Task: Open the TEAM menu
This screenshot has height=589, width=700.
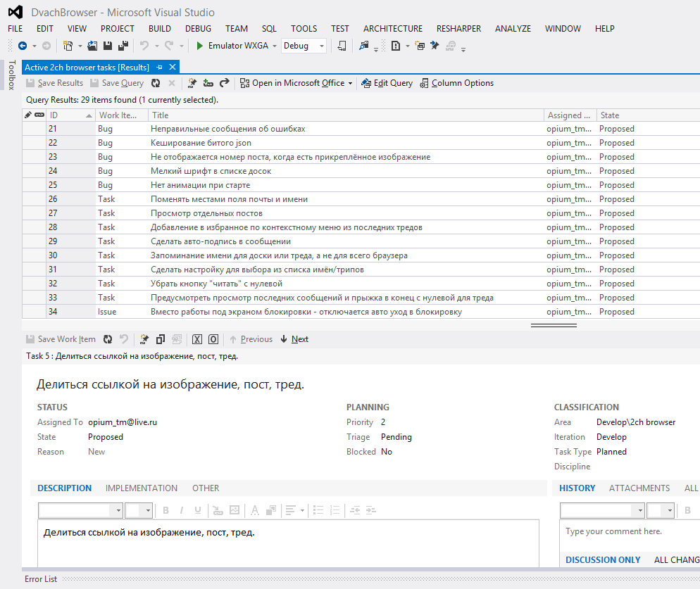Action: (236, 29)
